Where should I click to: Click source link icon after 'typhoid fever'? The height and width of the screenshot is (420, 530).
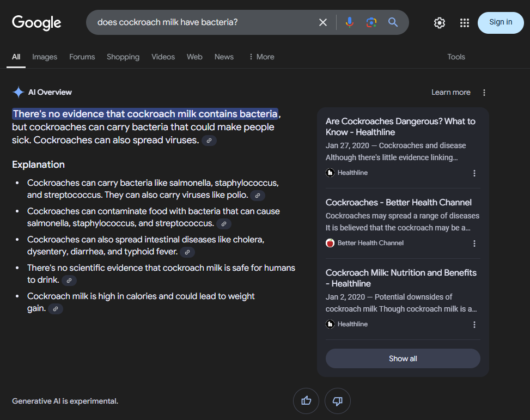[x=187, y=252]
